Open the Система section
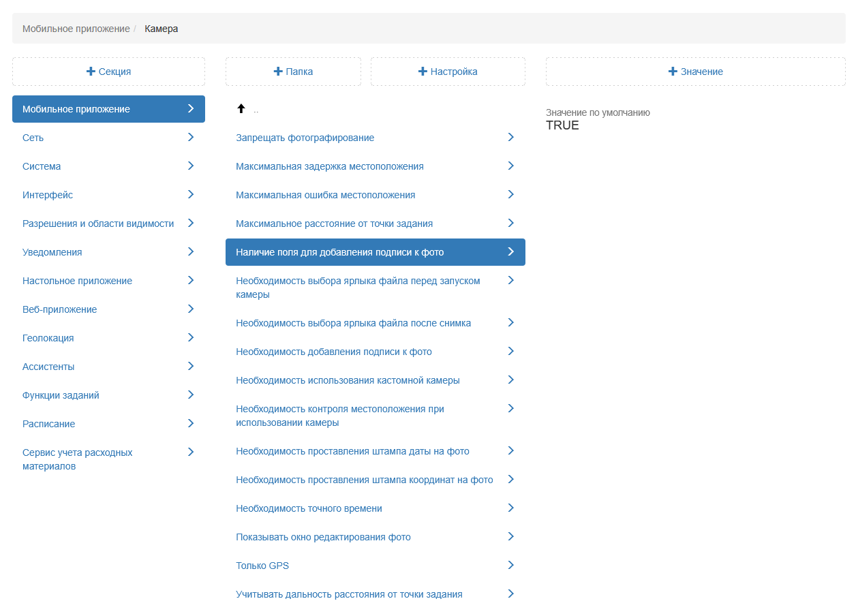The image size is (858, 616). click(x=42, y=166)
